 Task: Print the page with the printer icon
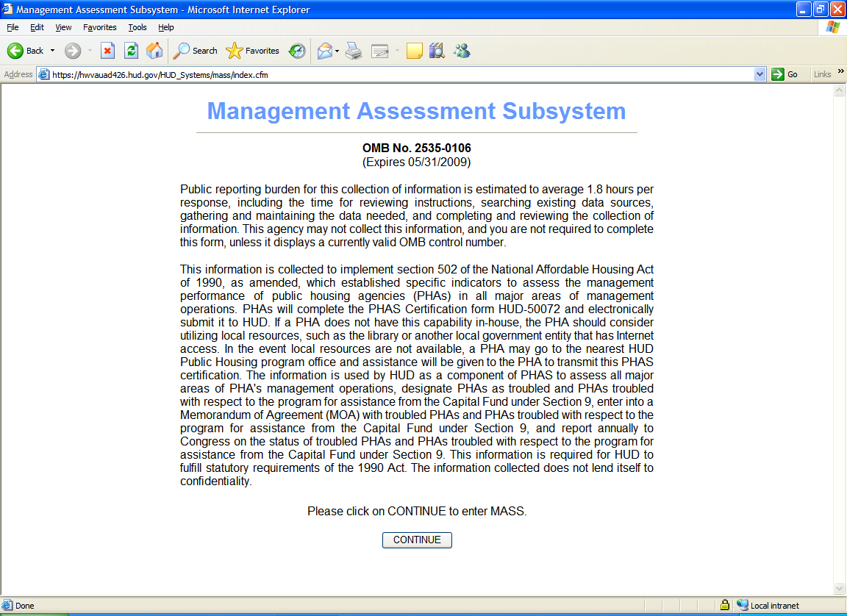point(354,51)
